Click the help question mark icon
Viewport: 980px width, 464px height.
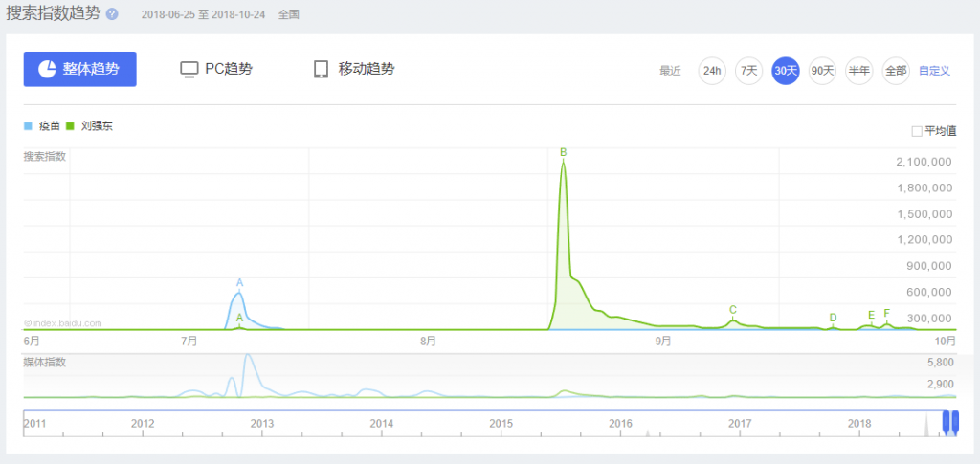[112, 14]
